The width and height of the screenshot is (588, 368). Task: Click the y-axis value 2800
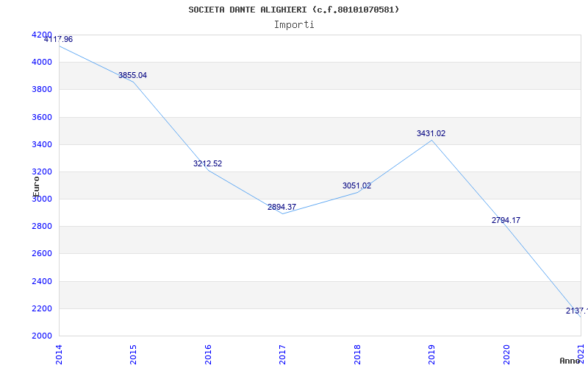point(41,227)
